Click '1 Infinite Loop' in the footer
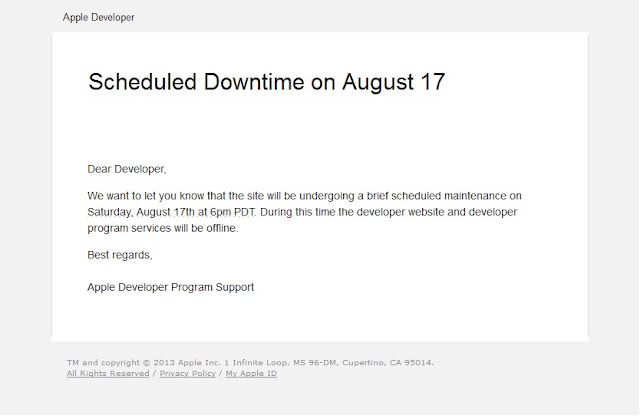 coord(256,363)
